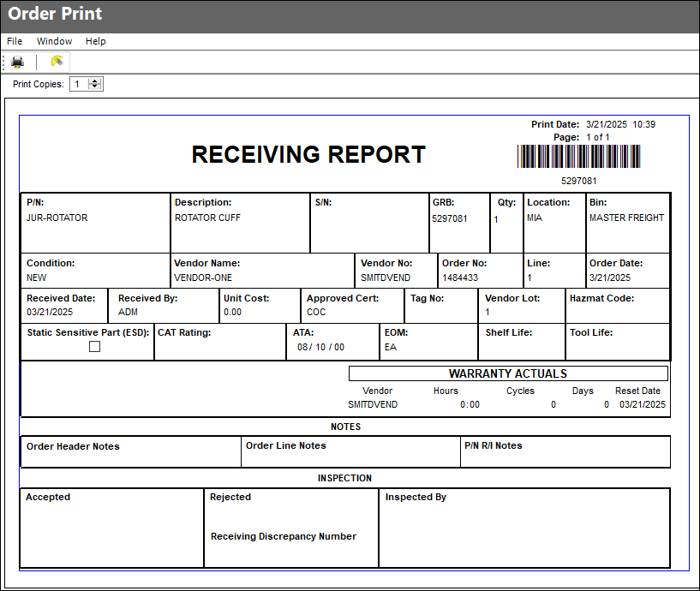The image size is (700, 591).
Task: Open the Help menu
Action: tap(96, 41)
